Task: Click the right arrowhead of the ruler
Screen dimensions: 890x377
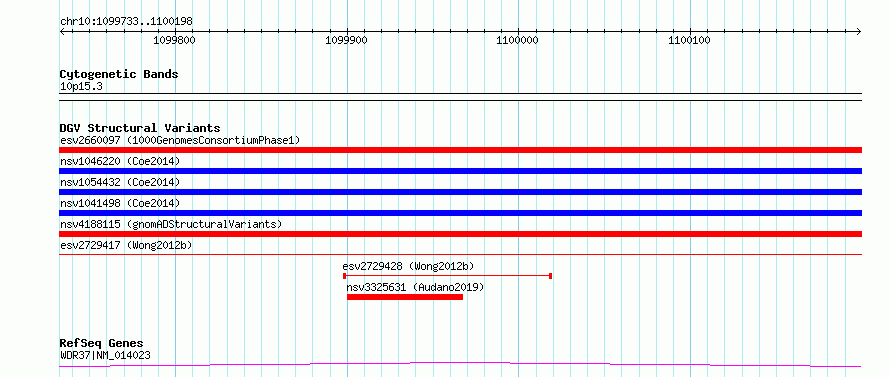Action: click(859, 32)
